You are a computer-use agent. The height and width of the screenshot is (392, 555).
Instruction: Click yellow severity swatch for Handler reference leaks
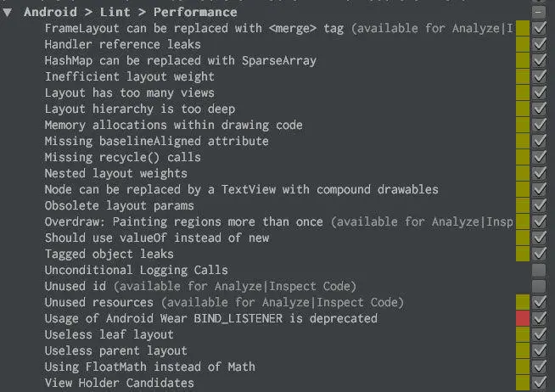pyautogui.click(x=522, y=45)
